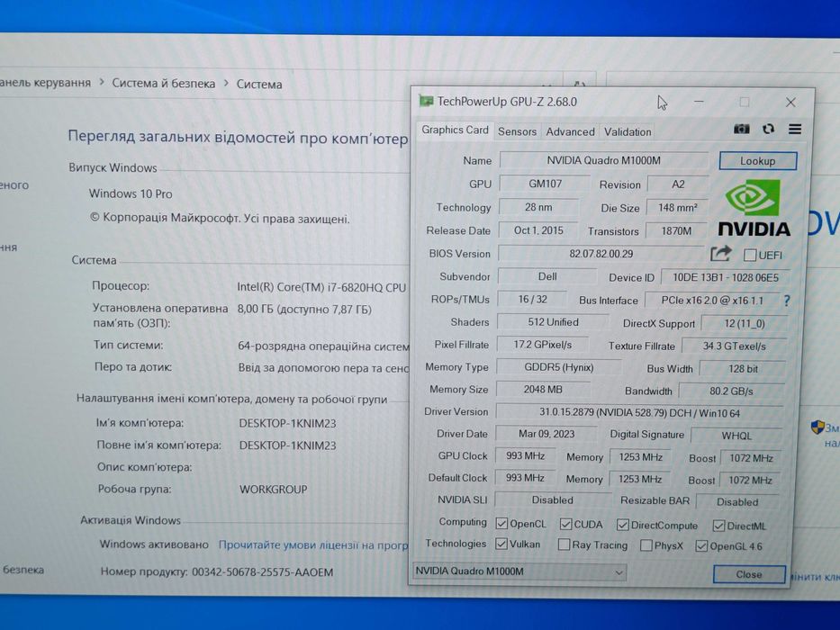Click the NVIDIA logo in GPU-Z
The image size is (840, 630).
point(754,208)
